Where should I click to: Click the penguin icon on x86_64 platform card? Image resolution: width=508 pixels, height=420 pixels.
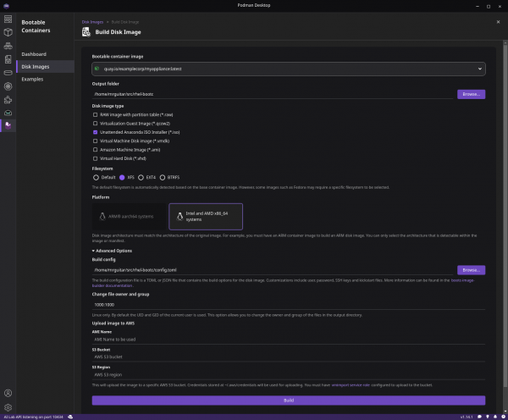(x=179, y=217)
